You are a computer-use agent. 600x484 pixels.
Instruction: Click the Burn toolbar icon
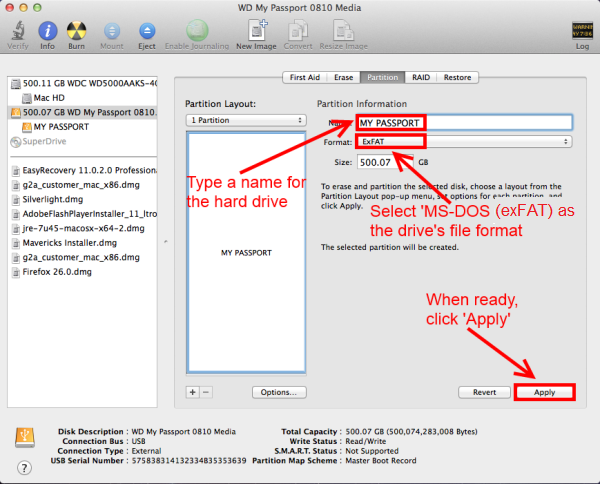pos(77,31)
